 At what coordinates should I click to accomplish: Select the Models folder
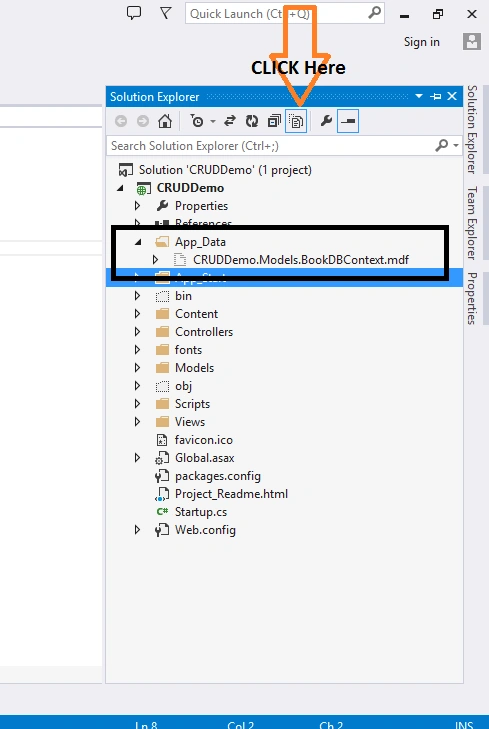(194, 368)
